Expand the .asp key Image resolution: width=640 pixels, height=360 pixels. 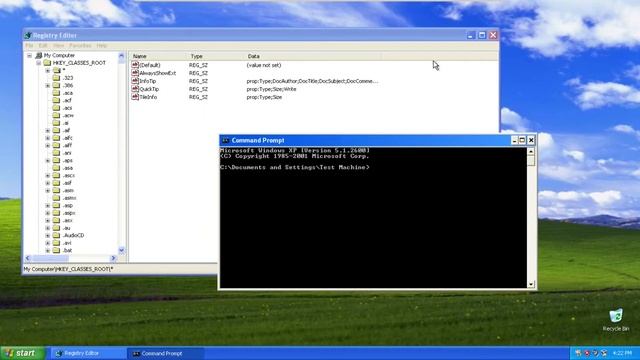(x=48, y=205)
